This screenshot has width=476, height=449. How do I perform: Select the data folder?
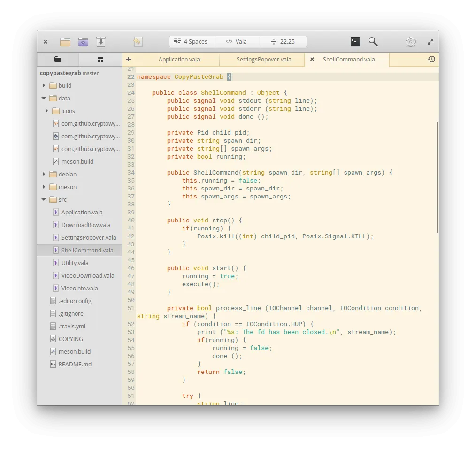(79, 99)
